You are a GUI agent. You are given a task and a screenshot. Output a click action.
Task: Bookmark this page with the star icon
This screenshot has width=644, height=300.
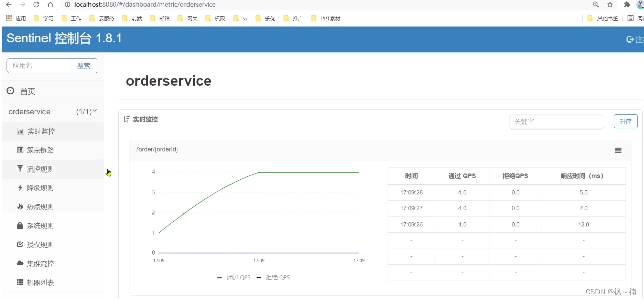pyautogui.click(x=610, y=4)
